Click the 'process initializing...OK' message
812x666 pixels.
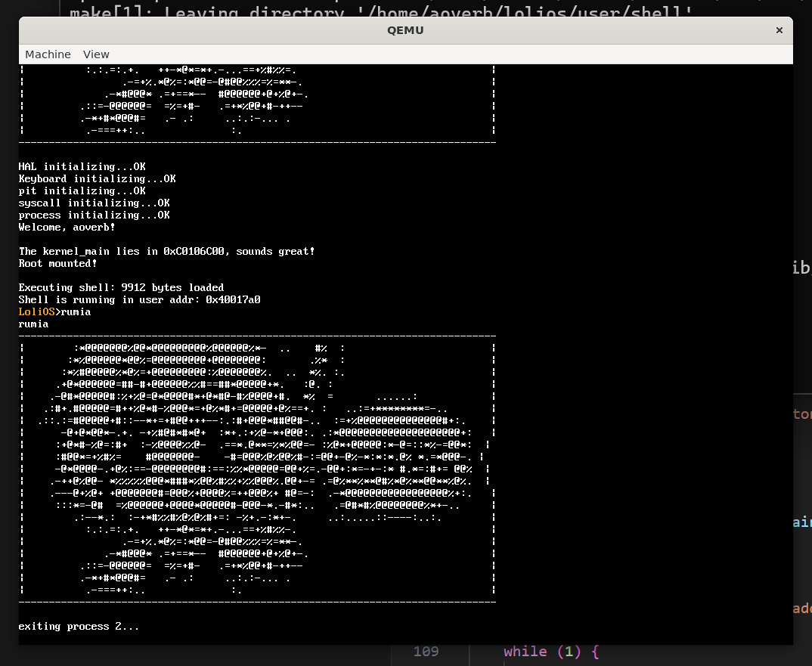pos(94,215)
